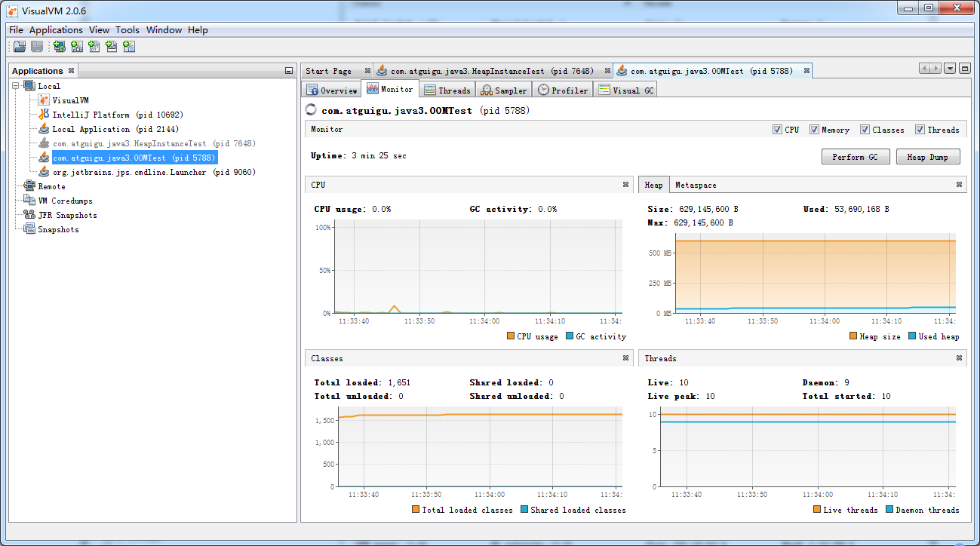Uncheck the Memory monitor checkbox
Screen dimensions: 980x546
click(814, 130)
